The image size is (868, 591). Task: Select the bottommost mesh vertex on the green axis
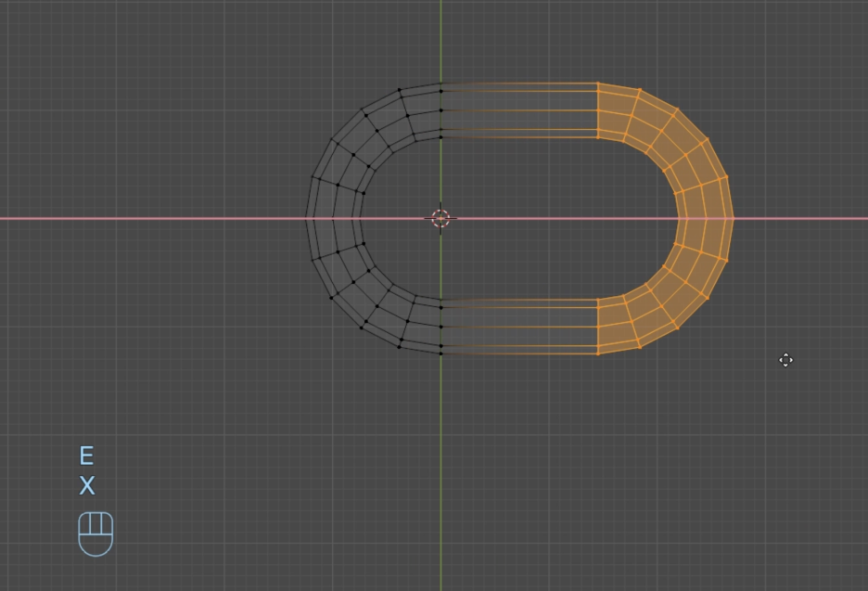point(441,353)
